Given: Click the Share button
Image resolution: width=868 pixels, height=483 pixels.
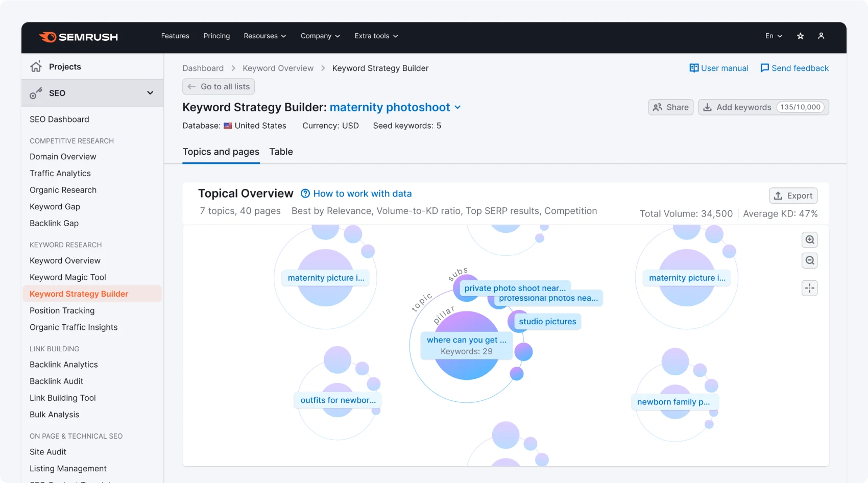Looking at the screenshot, I should coord(671,107).
